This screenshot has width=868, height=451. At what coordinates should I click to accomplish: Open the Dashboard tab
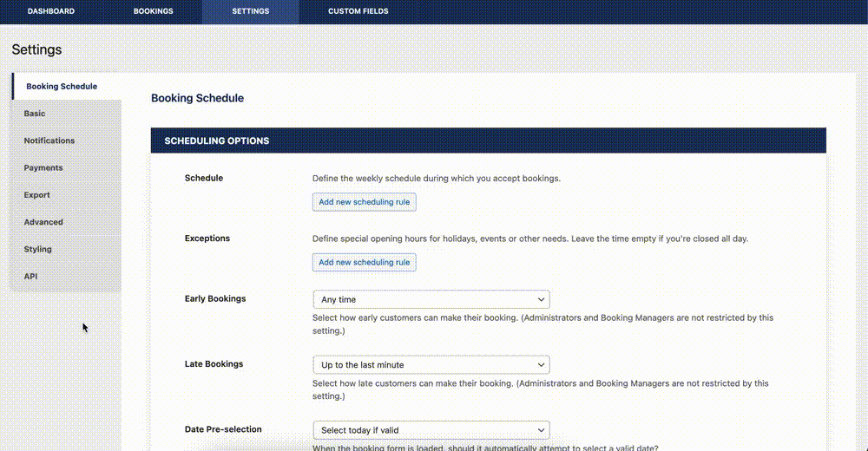tap(51, 11)
